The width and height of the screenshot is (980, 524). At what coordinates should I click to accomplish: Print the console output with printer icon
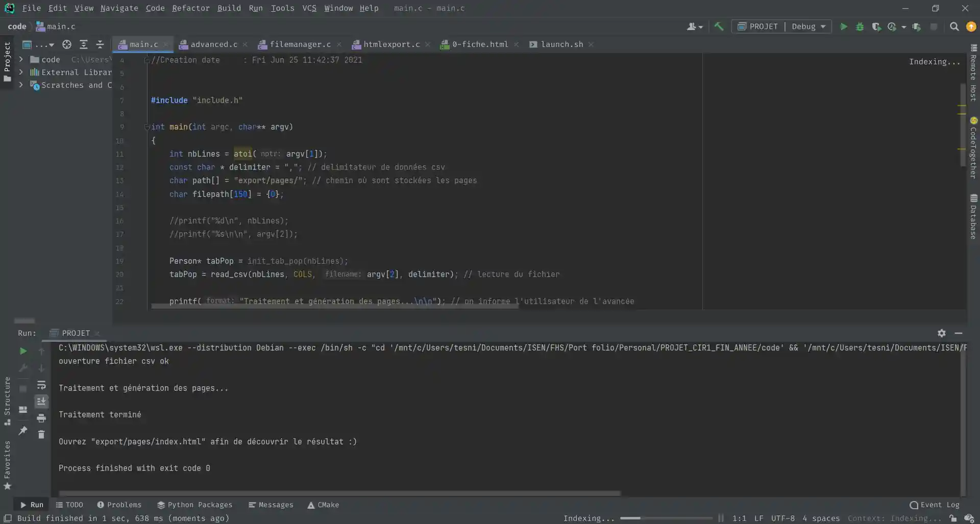(41, 418)
